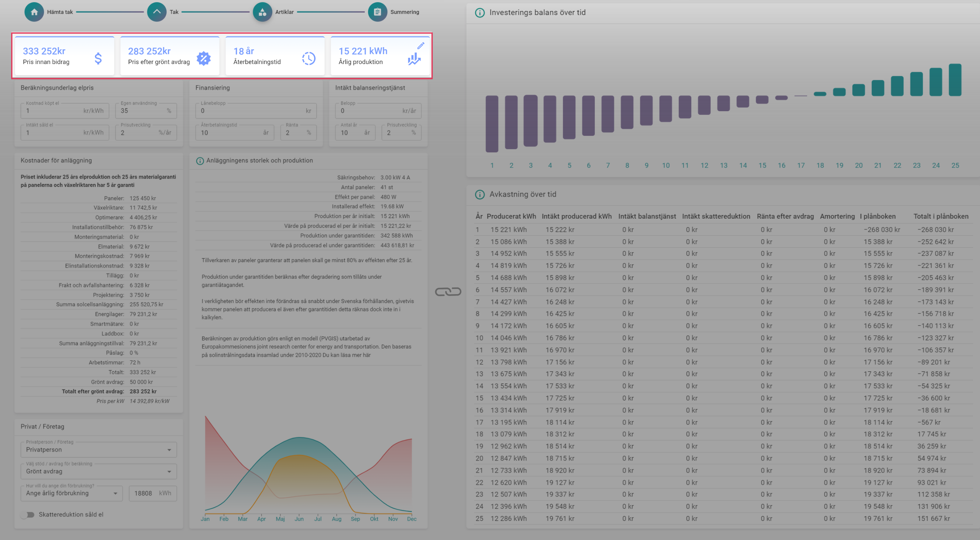Image resolution: width=980 pixels, height=540 pixels.
Task: Click the 18808 kWh consumption field
Action: (x=153, y=493)
